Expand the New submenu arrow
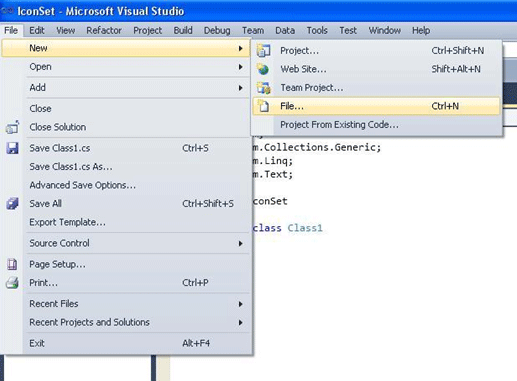This screenshot has width=517, height=381. click(240, 48)
